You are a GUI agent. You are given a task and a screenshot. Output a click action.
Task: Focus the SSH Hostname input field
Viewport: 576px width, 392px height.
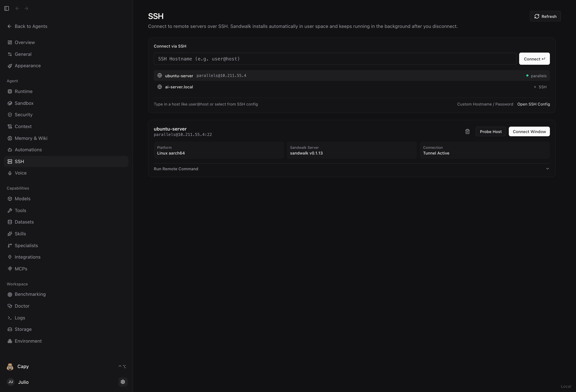(x=335, y=59)
